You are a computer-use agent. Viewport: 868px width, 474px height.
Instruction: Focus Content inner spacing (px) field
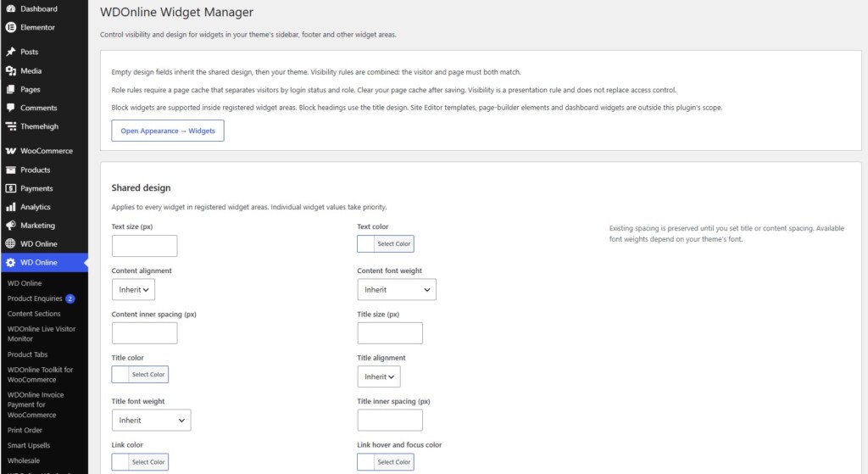pyautogui.click(x=144, y=333)
